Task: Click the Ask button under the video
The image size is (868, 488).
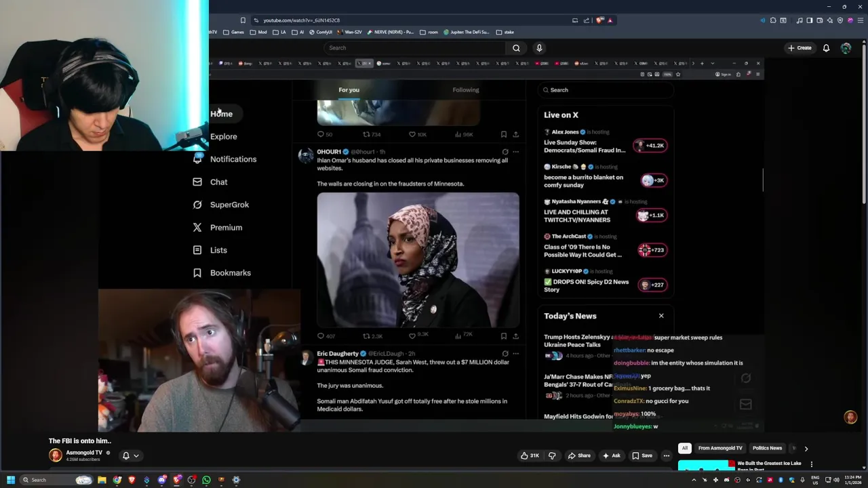Action: tap(612, 455)
